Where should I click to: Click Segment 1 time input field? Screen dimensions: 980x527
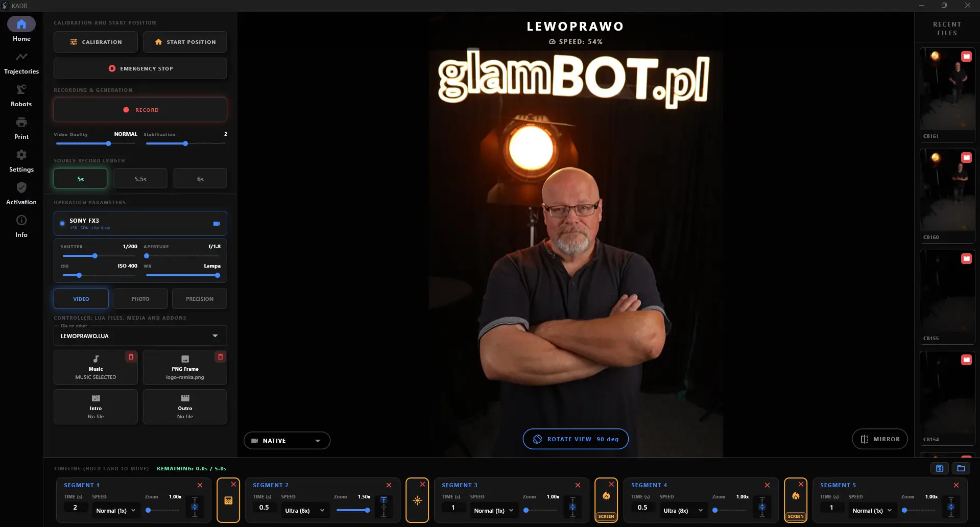click(75, 508)
